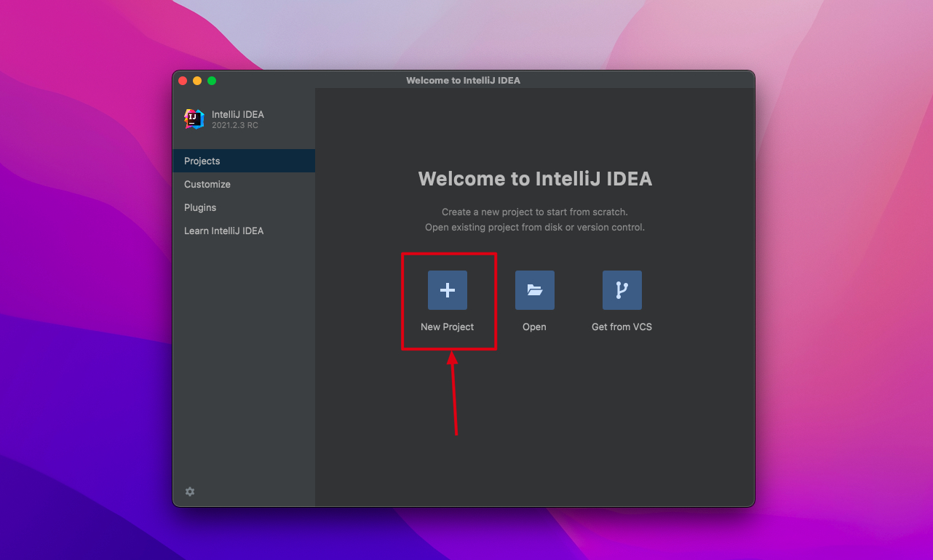Switch to the Customize tab

(x=244, y=184)
